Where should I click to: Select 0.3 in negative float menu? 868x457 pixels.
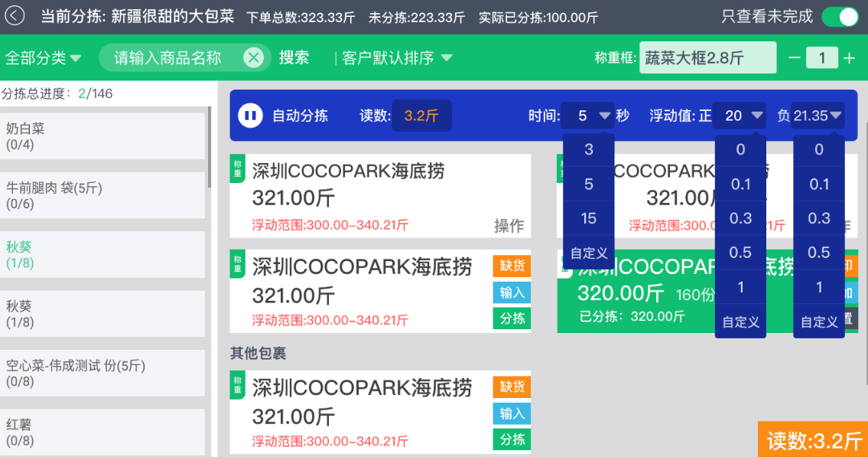819,218
